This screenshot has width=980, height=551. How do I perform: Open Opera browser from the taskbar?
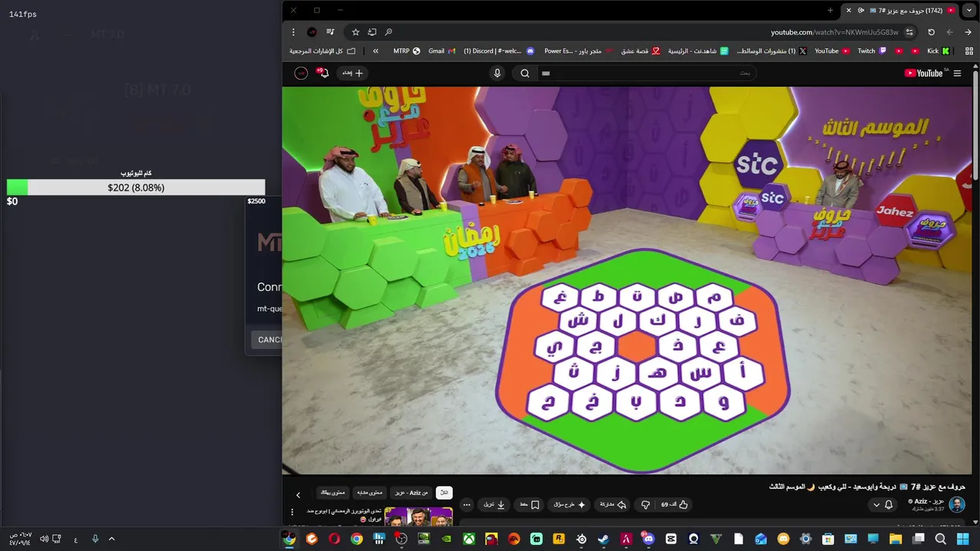[334, 539]
